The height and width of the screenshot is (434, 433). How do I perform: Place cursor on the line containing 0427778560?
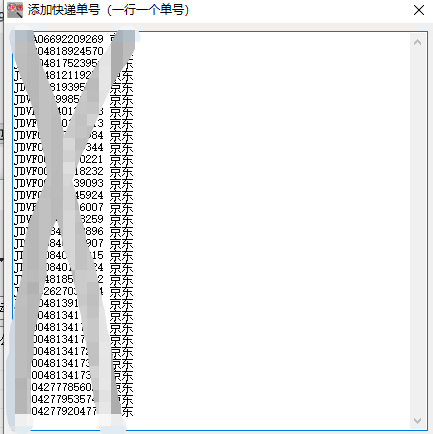pos(73,387)
